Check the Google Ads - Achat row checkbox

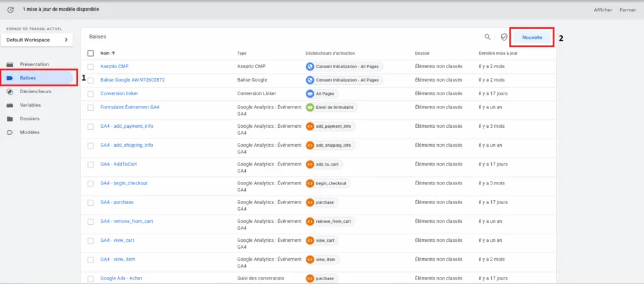pyautogui.click(x=91, y=279)
